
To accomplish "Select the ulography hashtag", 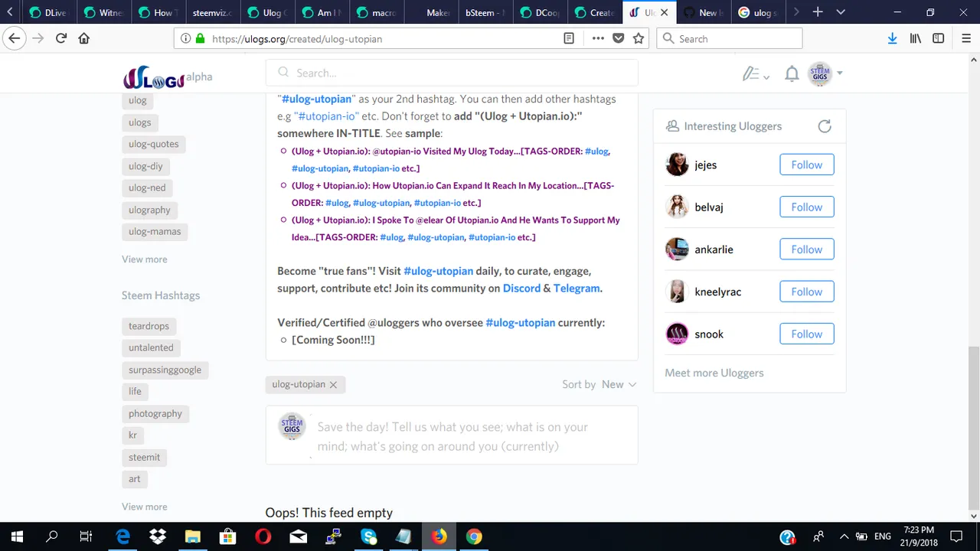I will 149,210.
